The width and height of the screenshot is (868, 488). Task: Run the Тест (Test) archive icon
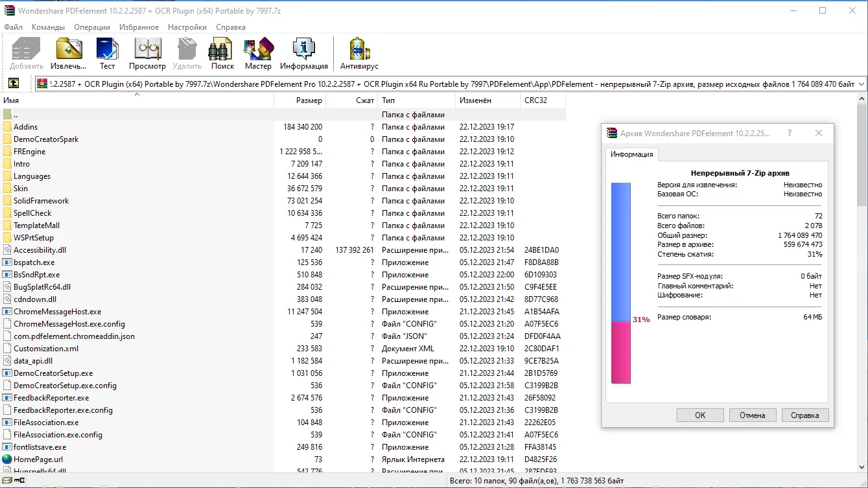pyautogui.click(x=107, y=51)
